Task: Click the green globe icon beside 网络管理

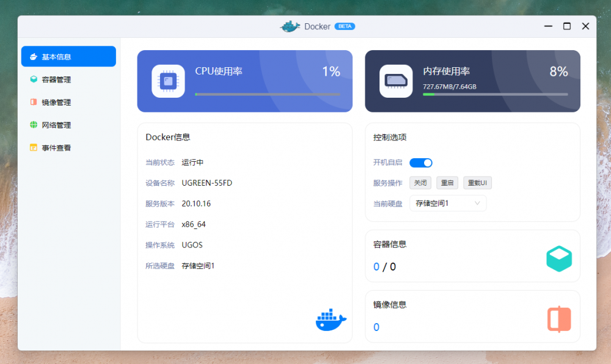Action: pyautogui.click(x=34, y=125)
